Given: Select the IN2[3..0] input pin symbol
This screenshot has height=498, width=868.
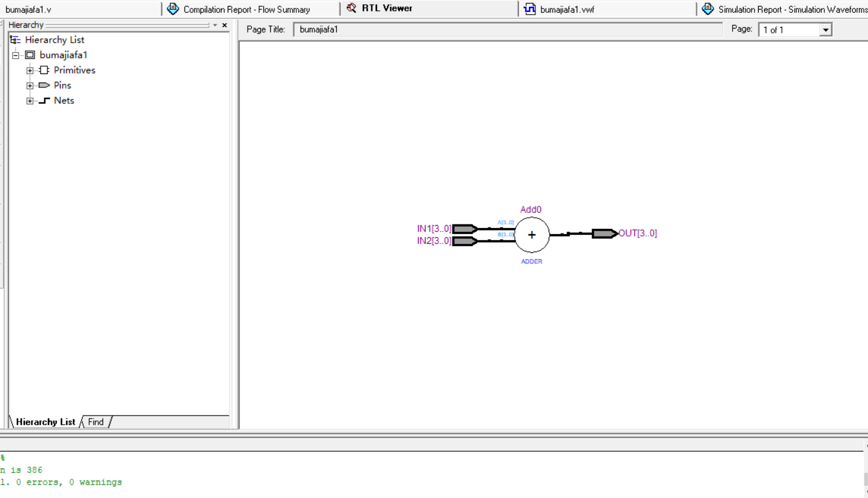Looking at the screenshot, I should pos(465,241).
